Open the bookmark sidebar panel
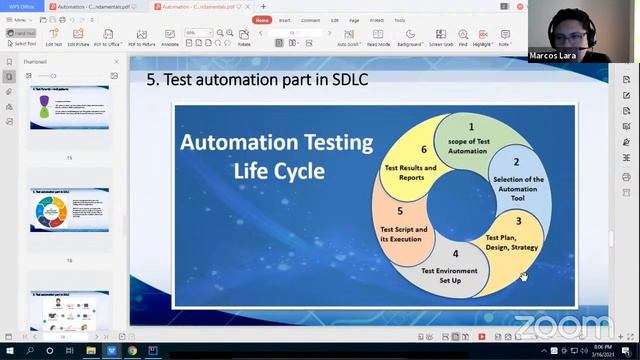This screenshot has height=360, width=640. click(9, 62)
